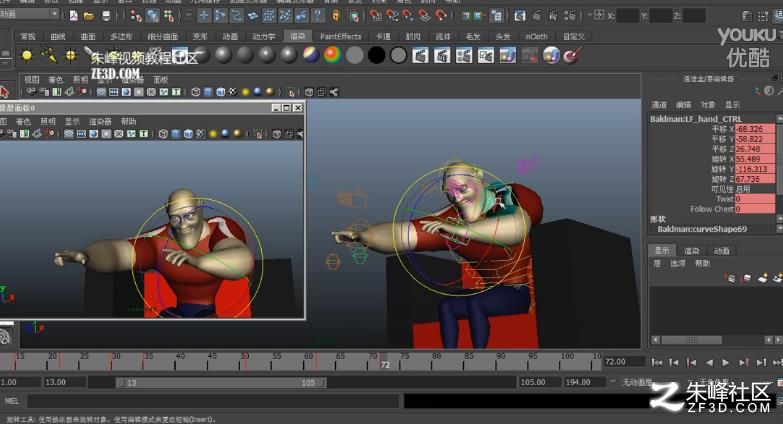Click the create new layer icon in layer editor
The image size is (783, 424).
[763, 278]
